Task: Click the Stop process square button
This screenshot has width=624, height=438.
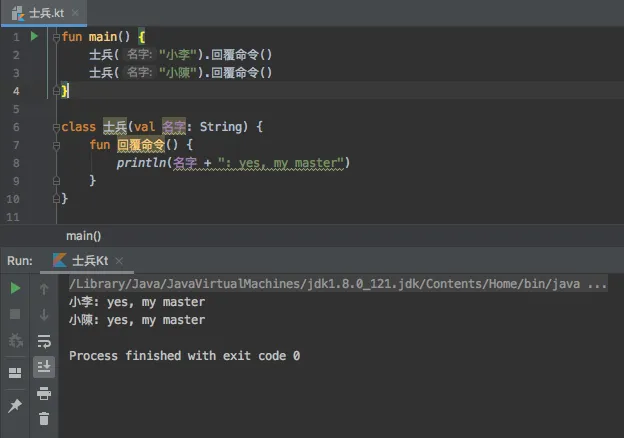Action: coord(15,314)
